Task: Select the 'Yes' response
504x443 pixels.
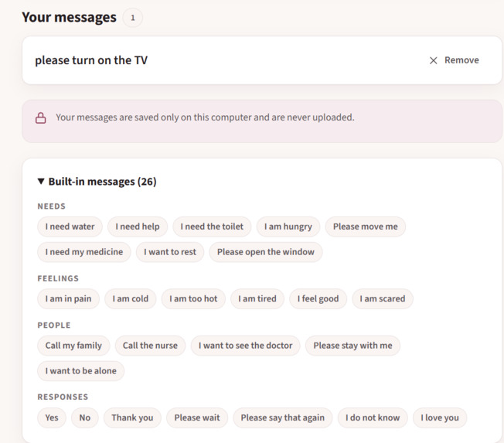Action: pos(52,418)
